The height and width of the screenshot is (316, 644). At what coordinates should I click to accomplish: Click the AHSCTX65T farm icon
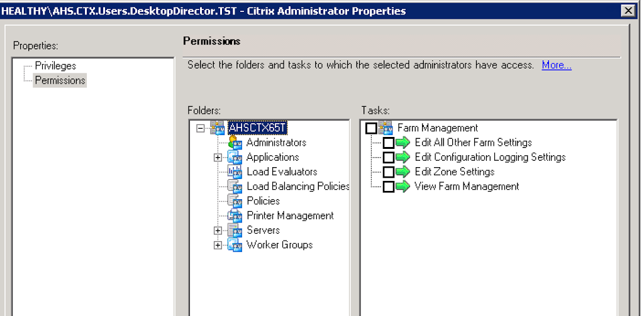point(218,128)
